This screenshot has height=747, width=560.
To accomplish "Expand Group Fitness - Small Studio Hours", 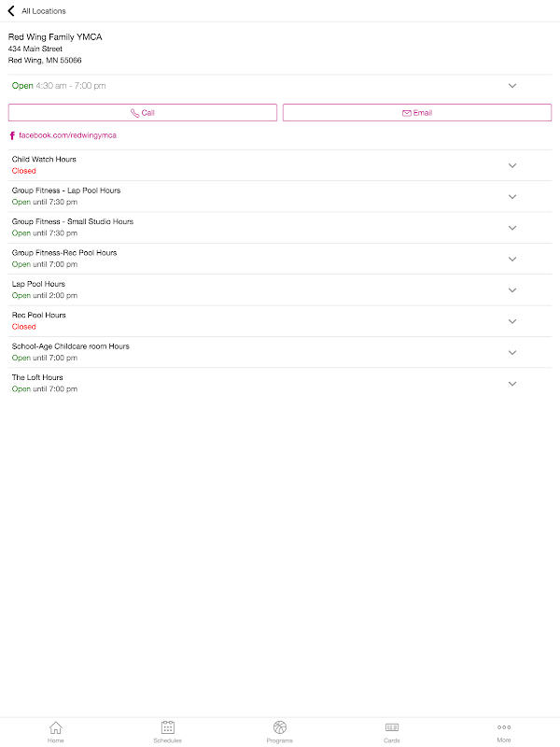I will [280, 228].
